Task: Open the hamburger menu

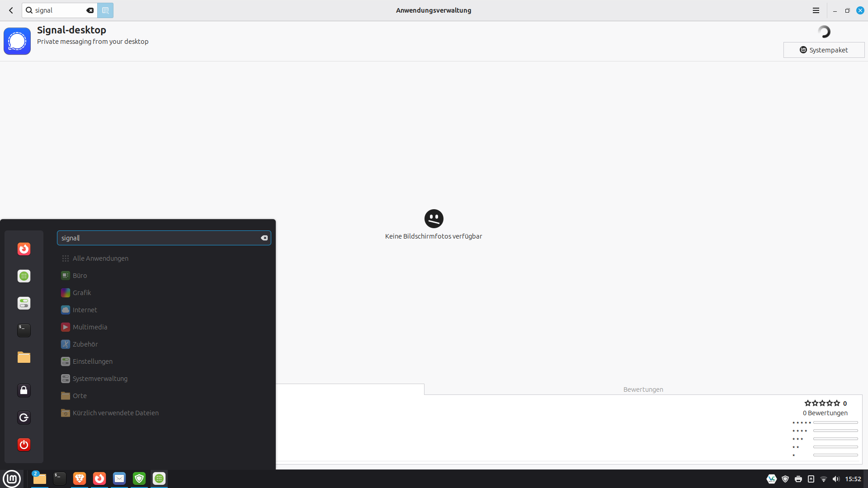Action: (816, 10)
